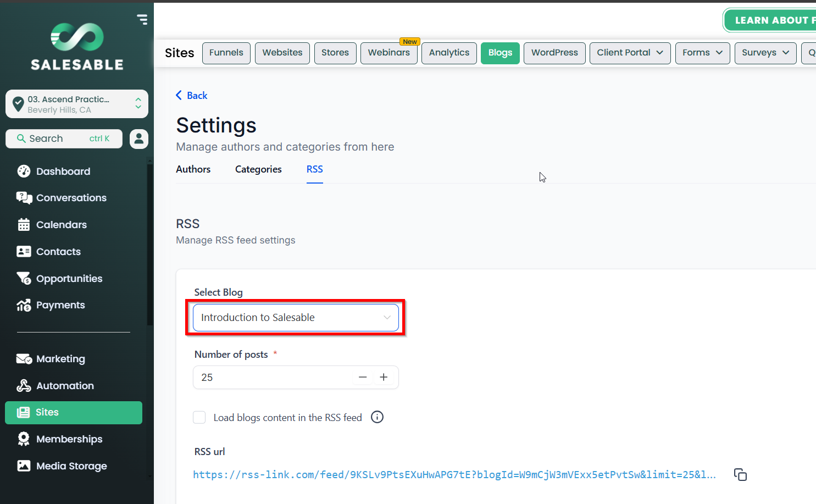Click the Dashboard gauge icon
The image size is (816, 504).
point(24,171)
